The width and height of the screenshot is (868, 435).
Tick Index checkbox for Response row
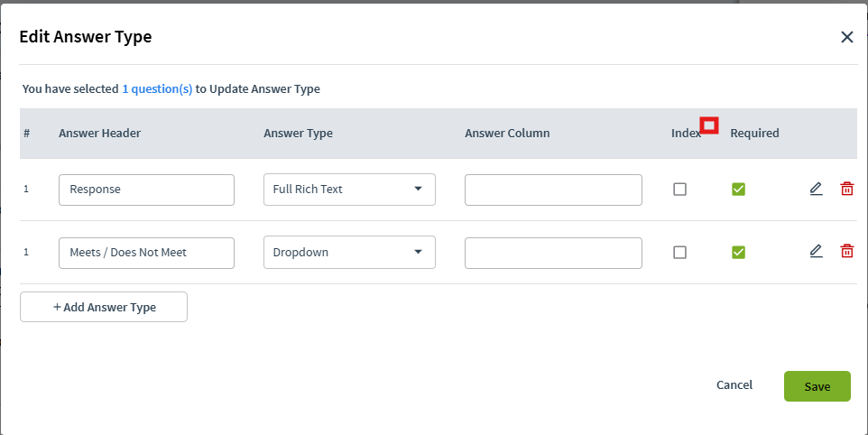679,190
